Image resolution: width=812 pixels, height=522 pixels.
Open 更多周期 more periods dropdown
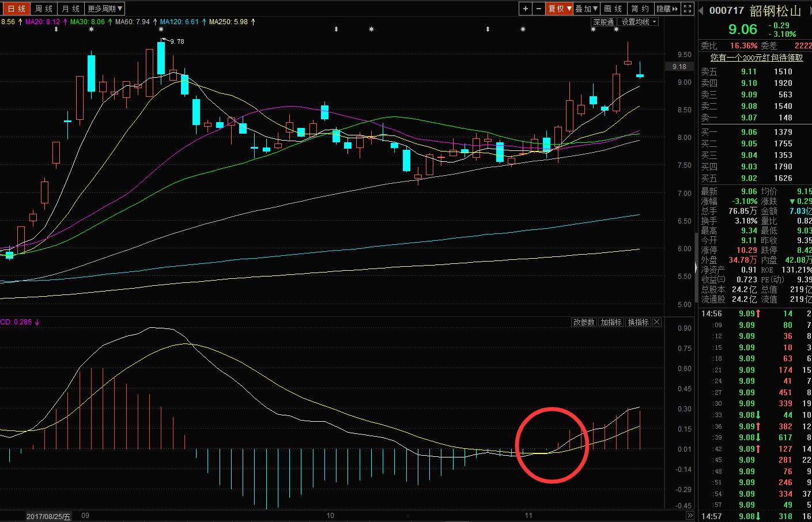click(105, 9)
